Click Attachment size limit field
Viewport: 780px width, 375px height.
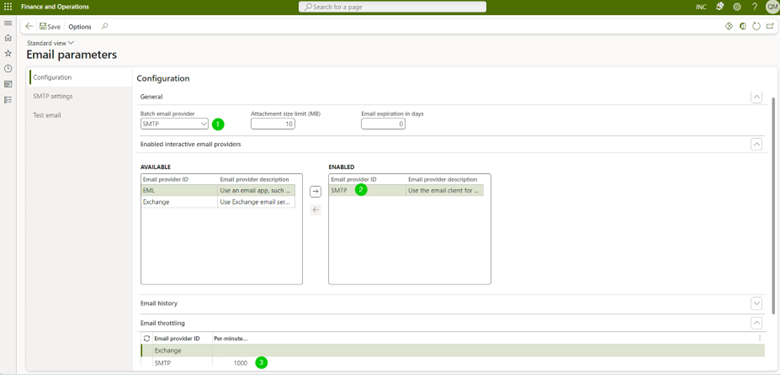(273, 124)
